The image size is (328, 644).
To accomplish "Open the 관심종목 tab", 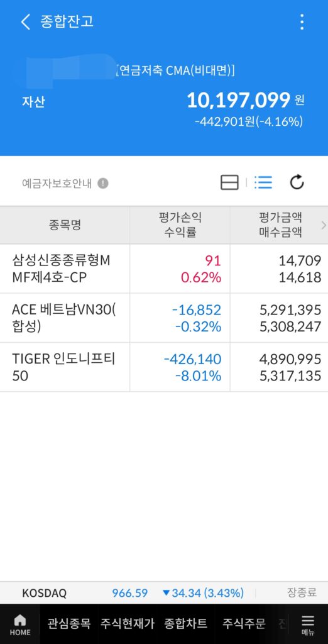I will (x=68, y=623).
